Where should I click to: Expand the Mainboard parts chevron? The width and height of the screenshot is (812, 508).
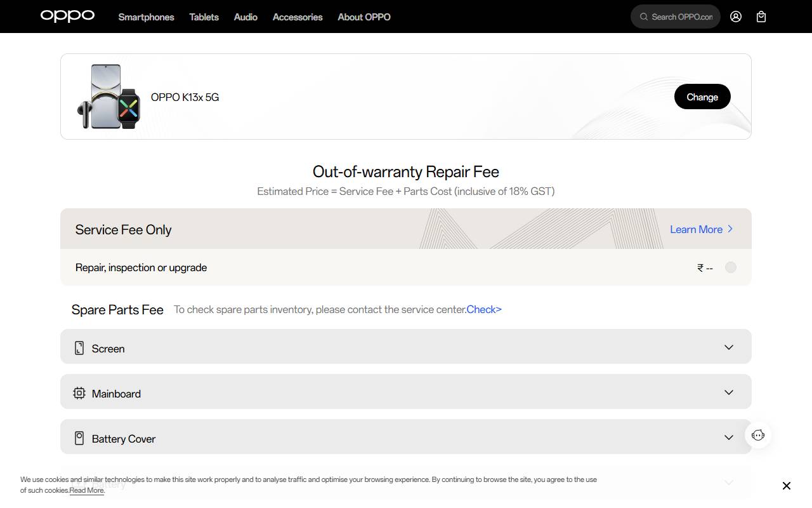[729, 392]
